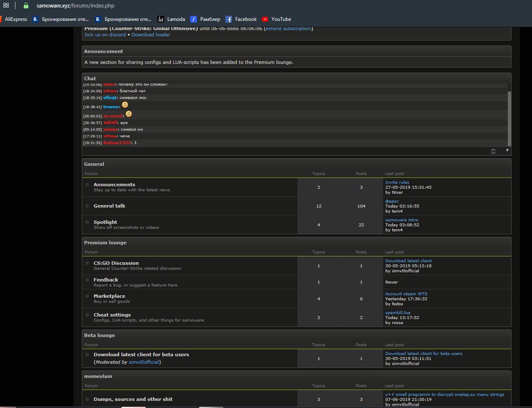Screen dimensions: 532x408
Task: Click the Download loader link
Action: 151,35
